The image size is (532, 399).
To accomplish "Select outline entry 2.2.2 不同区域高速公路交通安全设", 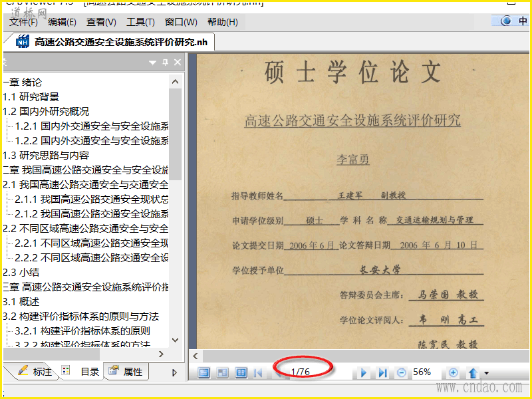I will (92, 257).
